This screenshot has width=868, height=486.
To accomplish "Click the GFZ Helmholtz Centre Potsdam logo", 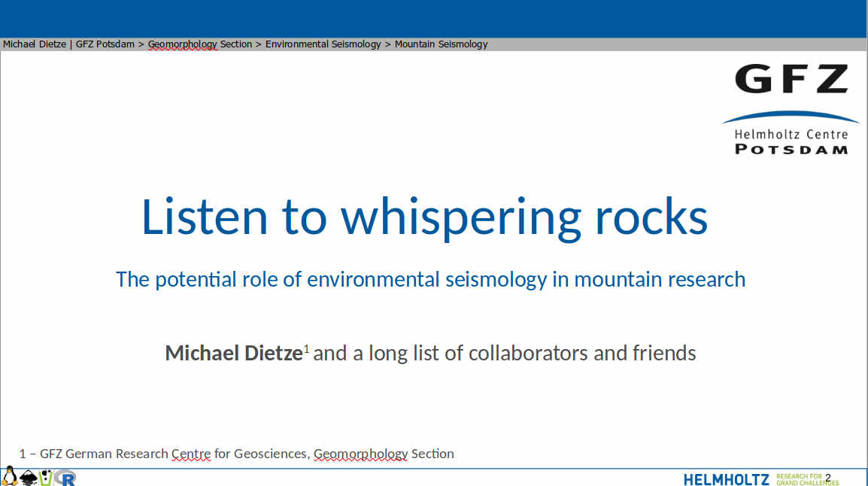I will pos(791,109).
